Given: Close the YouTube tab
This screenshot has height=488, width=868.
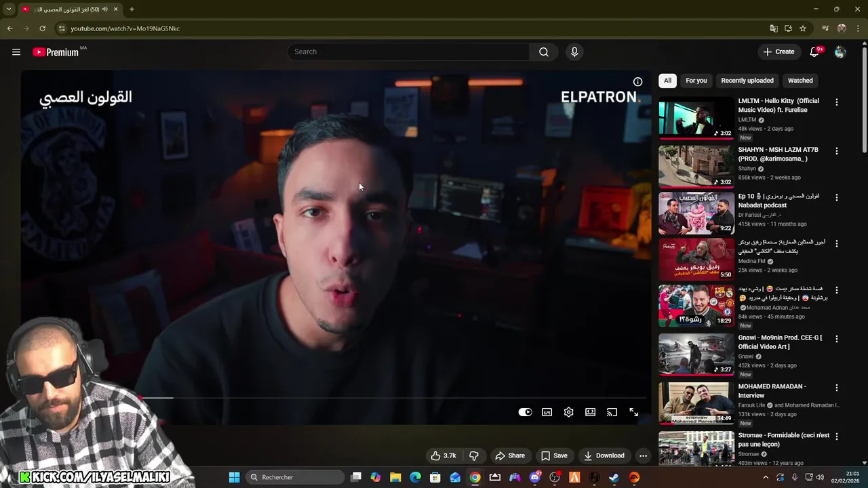Looking at the screenshot, I should point(116,9).
